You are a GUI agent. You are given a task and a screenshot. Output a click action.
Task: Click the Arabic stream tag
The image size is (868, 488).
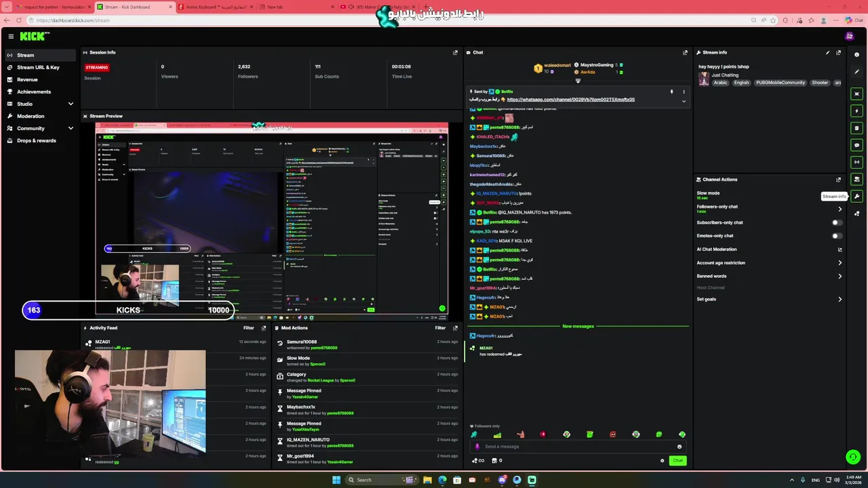click(720, 83)
